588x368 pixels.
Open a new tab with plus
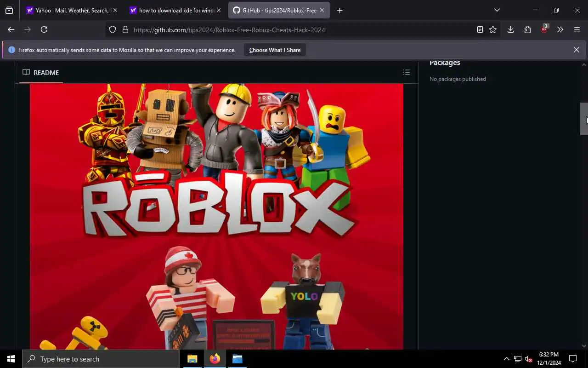(339, 10)
